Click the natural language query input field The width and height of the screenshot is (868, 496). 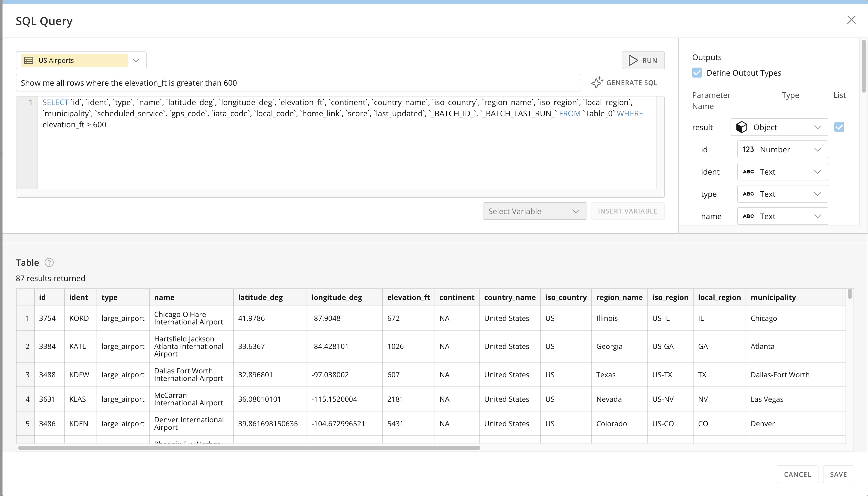coord(298,83)
